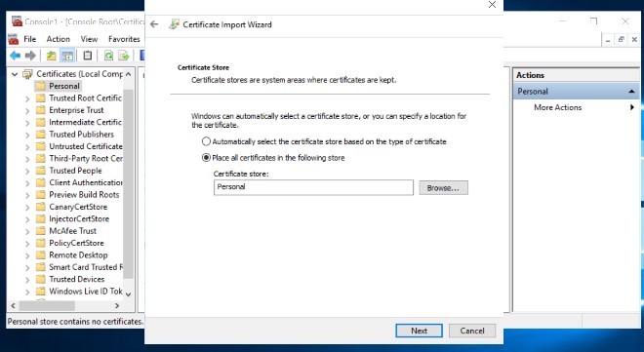Screen dimensions: 644x352
Task: Click the Export List toolbar icon
Action: tap(124, 56)
